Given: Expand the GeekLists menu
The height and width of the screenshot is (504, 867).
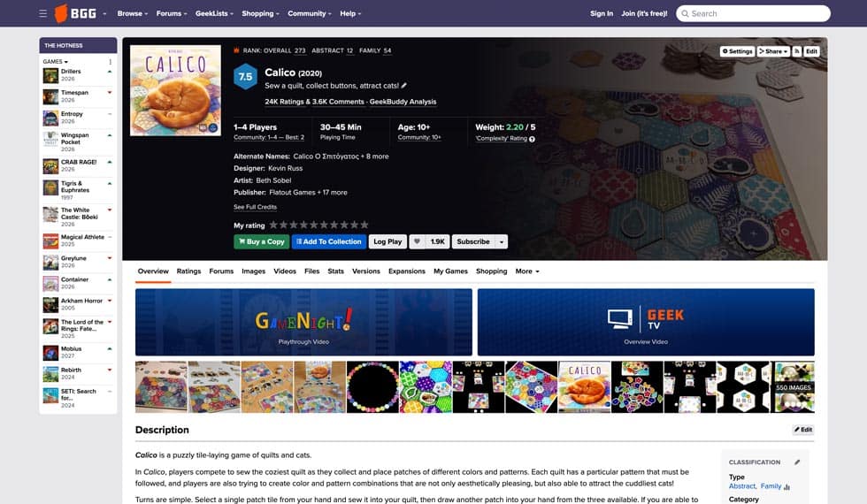Looking at the screenshot, I should (x=214, y=13).
